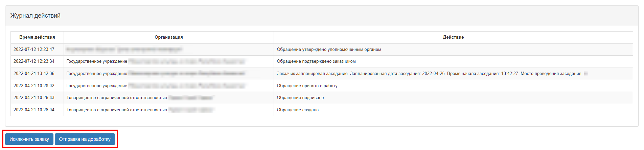Select timestamp 2022-04-21 10:26:04 cell

pyautogui.click(x=34, y=110)
